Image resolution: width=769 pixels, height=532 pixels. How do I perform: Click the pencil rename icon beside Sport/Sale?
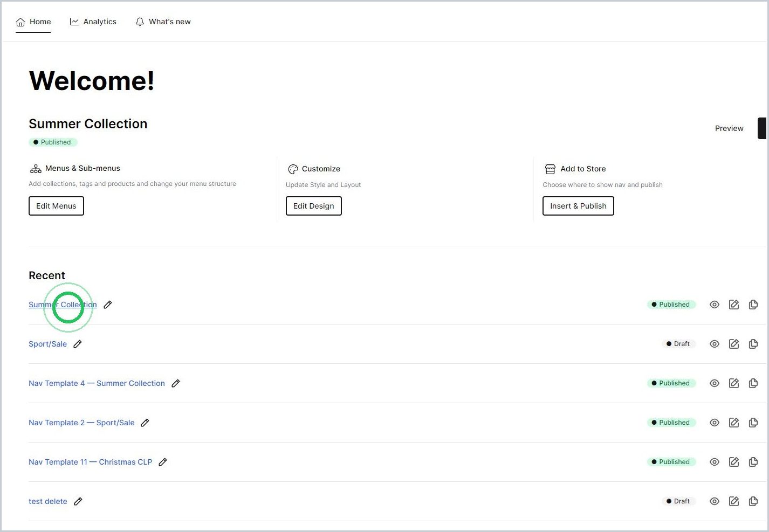click(x=78, y=344)
